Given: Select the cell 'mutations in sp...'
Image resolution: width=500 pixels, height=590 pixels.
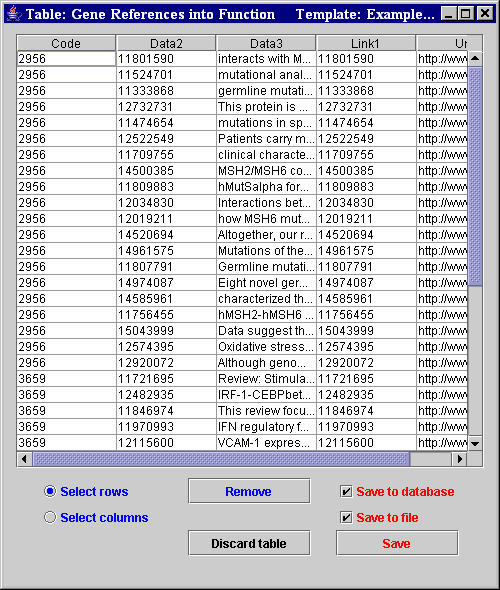Looking at the screenshot, I should 266,123.
